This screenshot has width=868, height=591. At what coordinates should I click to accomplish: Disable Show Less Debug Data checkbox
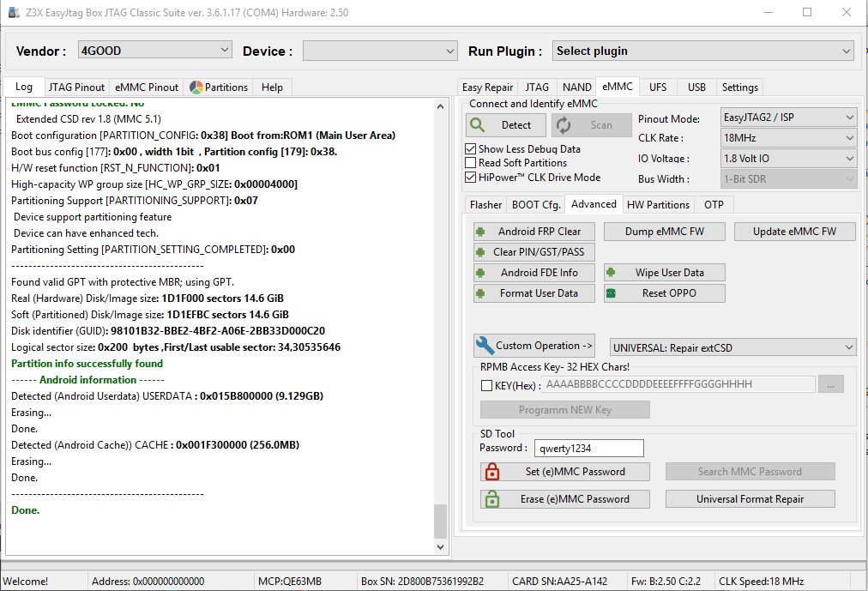[471, 149]
